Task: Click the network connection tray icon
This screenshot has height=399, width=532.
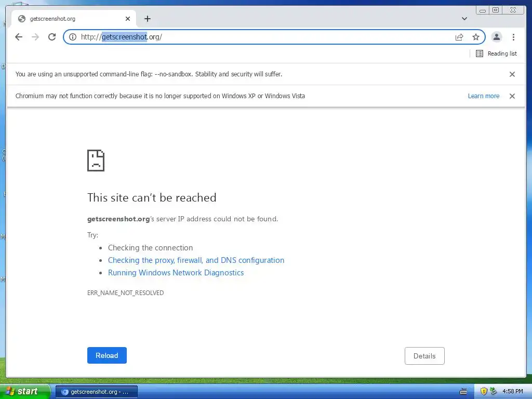Action: pos(493,392)
